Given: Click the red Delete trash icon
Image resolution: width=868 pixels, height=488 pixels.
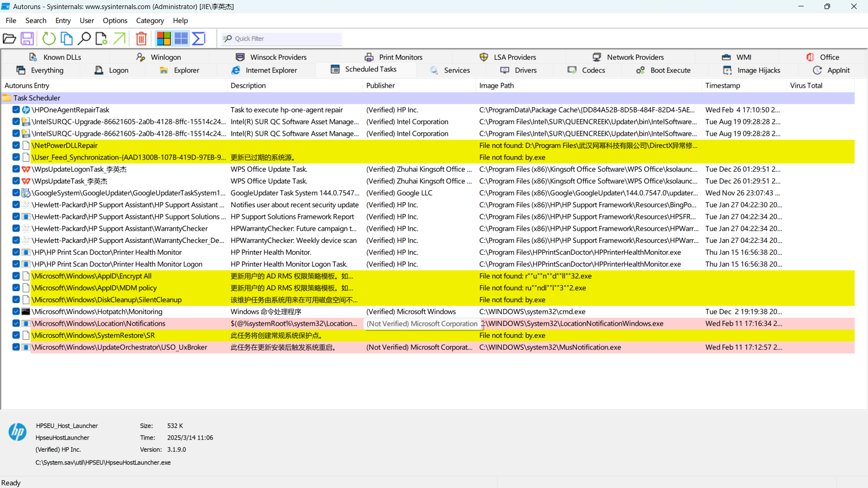Looking at the screenshot, I should 141,38.
